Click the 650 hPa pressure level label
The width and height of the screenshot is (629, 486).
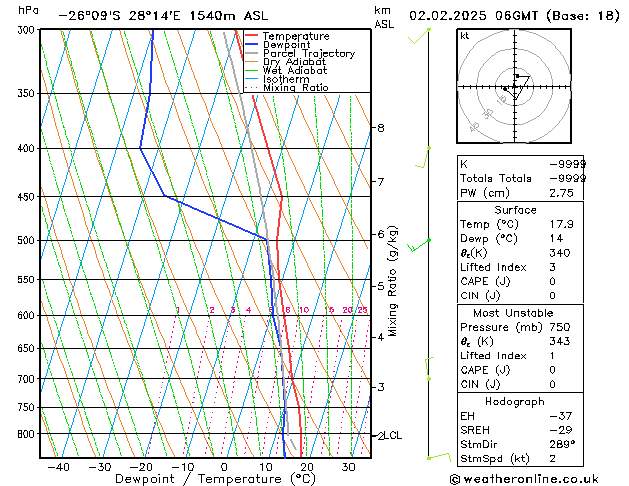tap(26, 348)
